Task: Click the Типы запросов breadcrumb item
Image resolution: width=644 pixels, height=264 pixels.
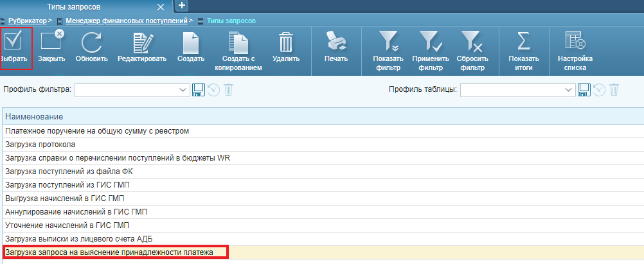Action: click(231, 20)
